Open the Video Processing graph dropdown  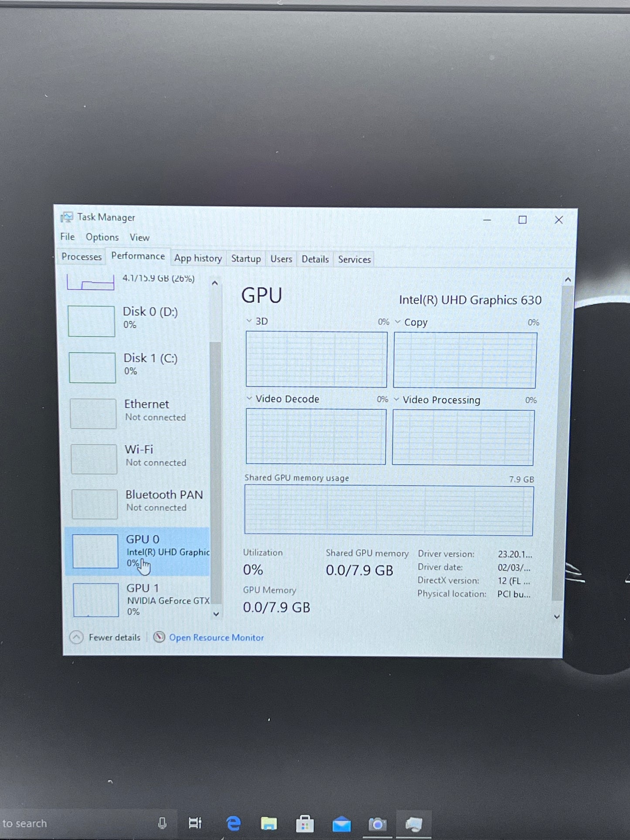point(396,399)
